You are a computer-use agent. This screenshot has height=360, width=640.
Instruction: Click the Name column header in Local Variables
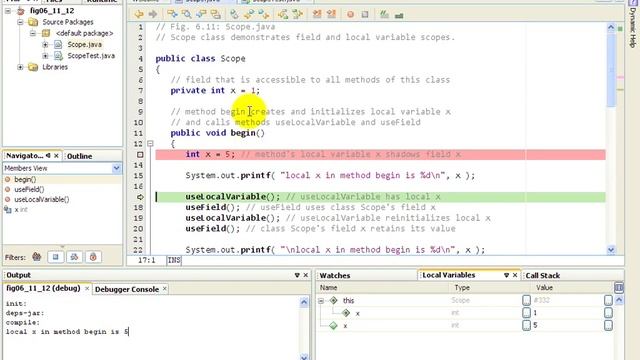point(329,288)
